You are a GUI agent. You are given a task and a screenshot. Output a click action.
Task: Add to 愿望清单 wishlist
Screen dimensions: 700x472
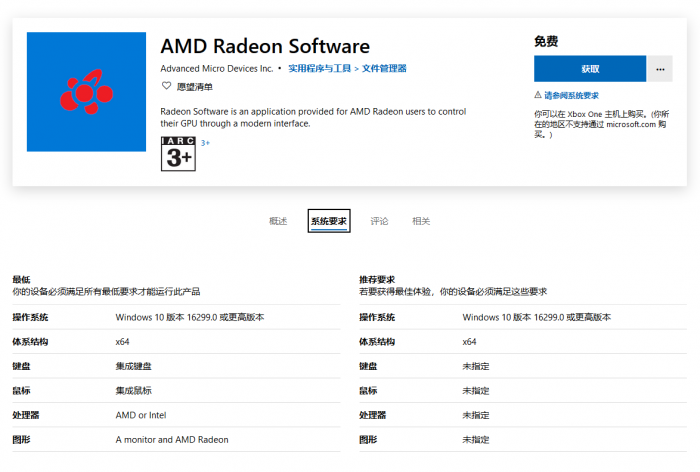(x=195, y=87)
